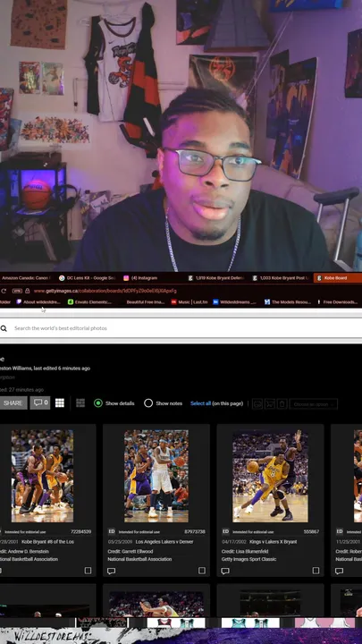The width and height of the screenshot is (362, 644).
Task: Select the Show notes radio button
Action: pos(148,402)
